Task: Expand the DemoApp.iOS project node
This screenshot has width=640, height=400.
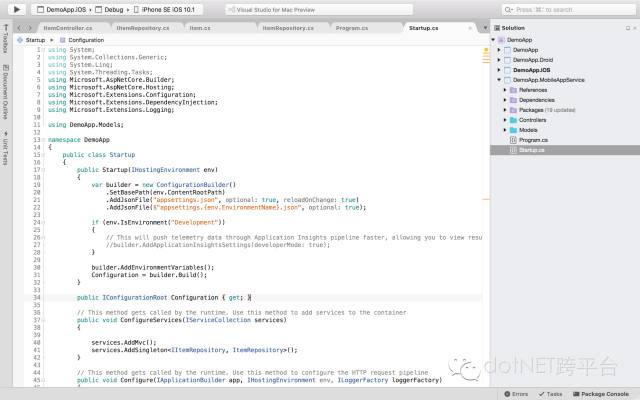Action: point(499,70)
